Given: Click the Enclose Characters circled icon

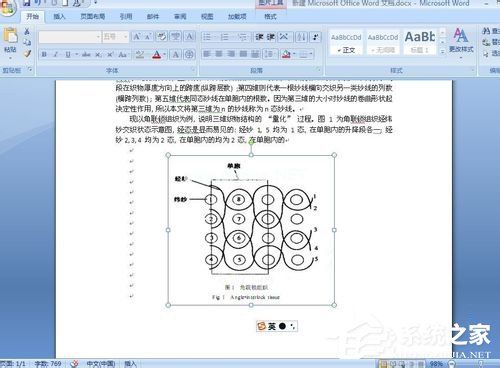Looking at the screenshot, I should tap(189, 54).
